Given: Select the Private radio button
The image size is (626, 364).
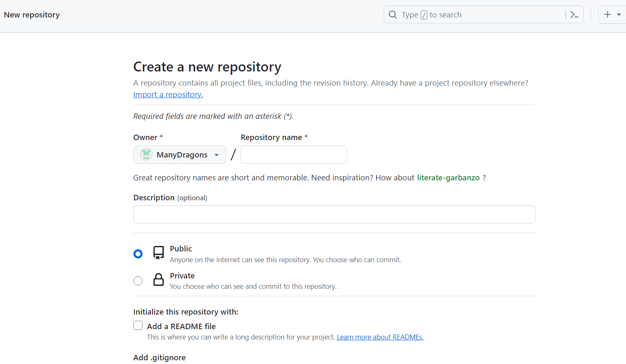Looking at the screenshot, I should tap(138, 281).
